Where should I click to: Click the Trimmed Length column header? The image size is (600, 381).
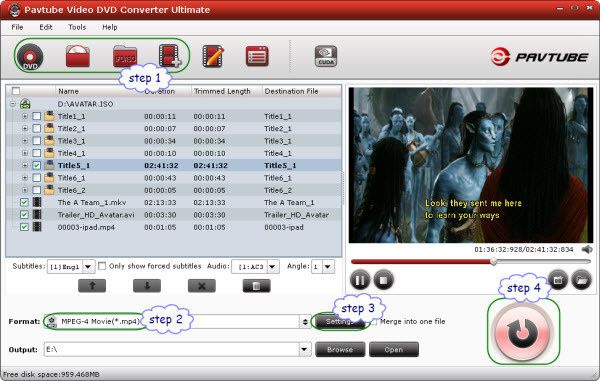click(x=222, y=91)
